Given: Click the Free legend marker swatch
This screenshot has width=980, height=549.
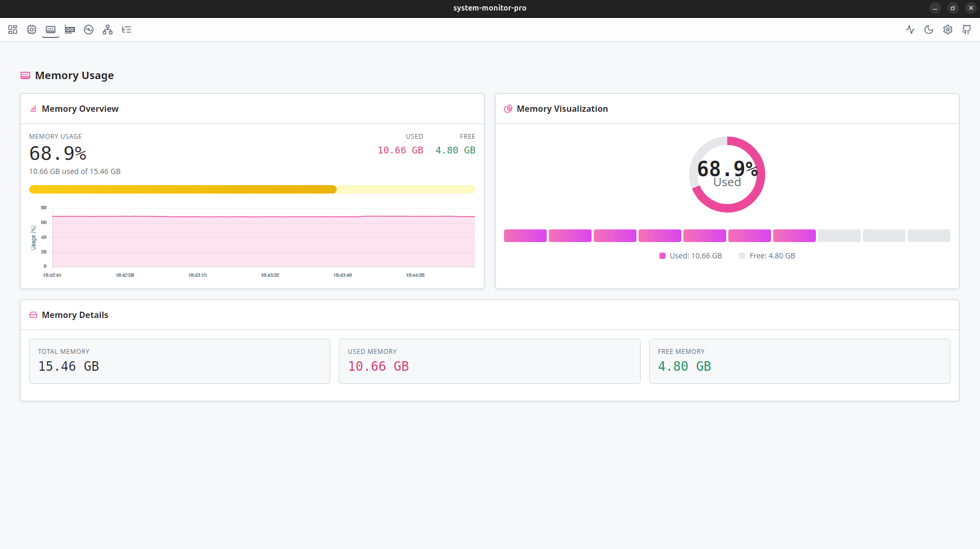Looking at the screenshot, I should 742,256.
